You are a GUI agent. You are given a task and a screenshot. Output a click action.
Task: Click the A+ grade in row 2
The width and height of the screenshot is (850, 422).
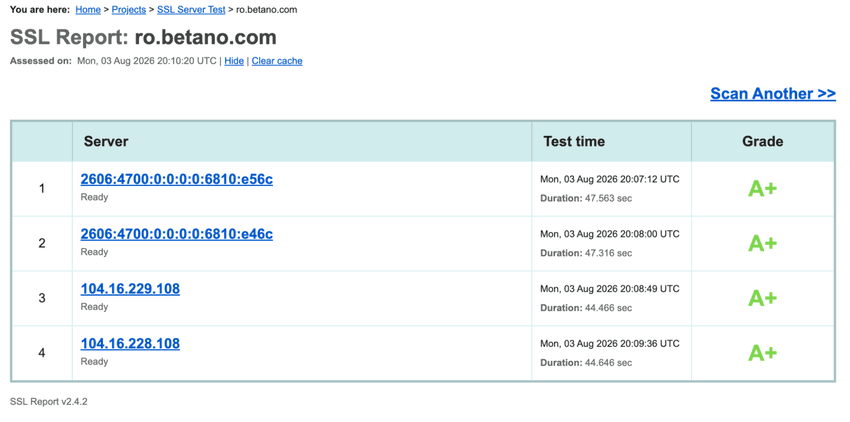(x=763, y=244)
